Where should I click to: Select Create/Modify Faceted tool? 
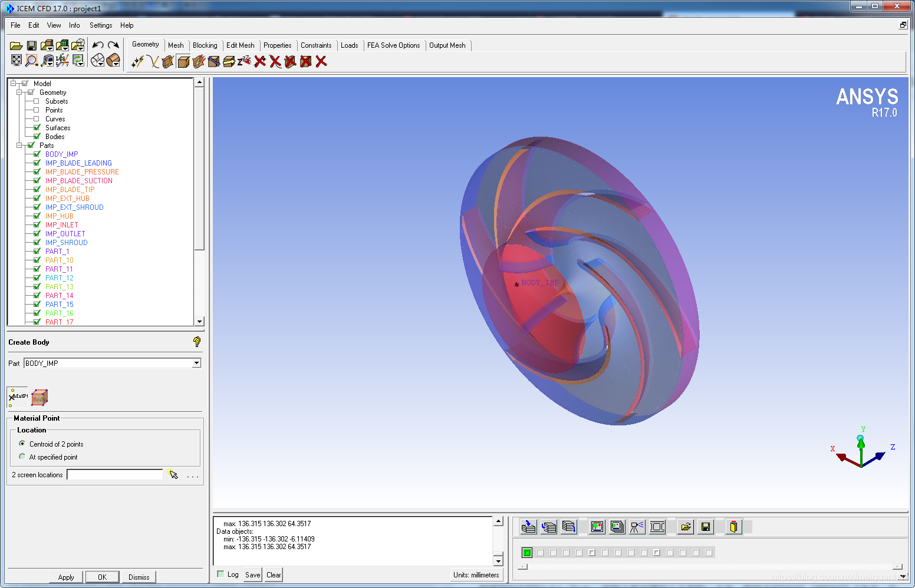[199, 61]
